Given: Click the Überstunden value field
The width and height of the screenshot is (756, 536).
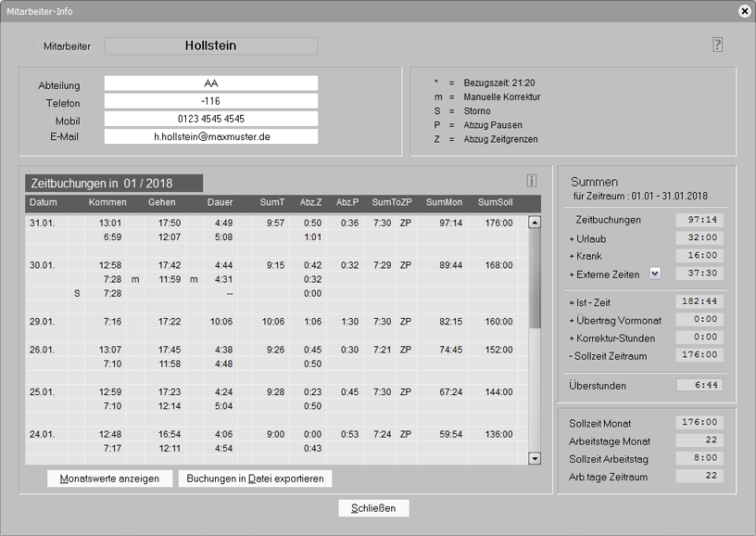Looking at the screenshot, I should [699, 385].
